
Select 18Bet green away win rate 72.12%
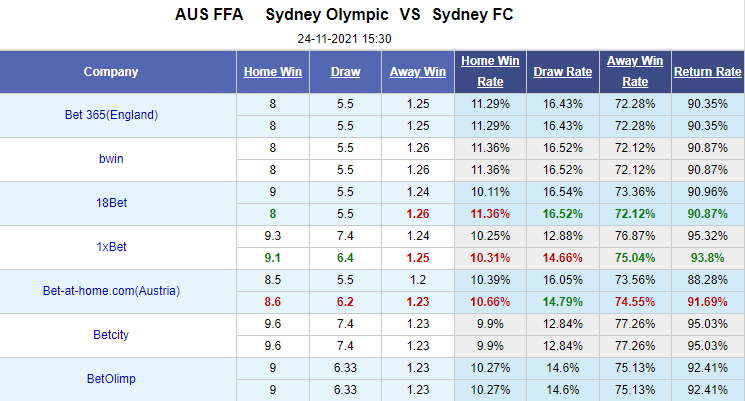tap(635, 214)
